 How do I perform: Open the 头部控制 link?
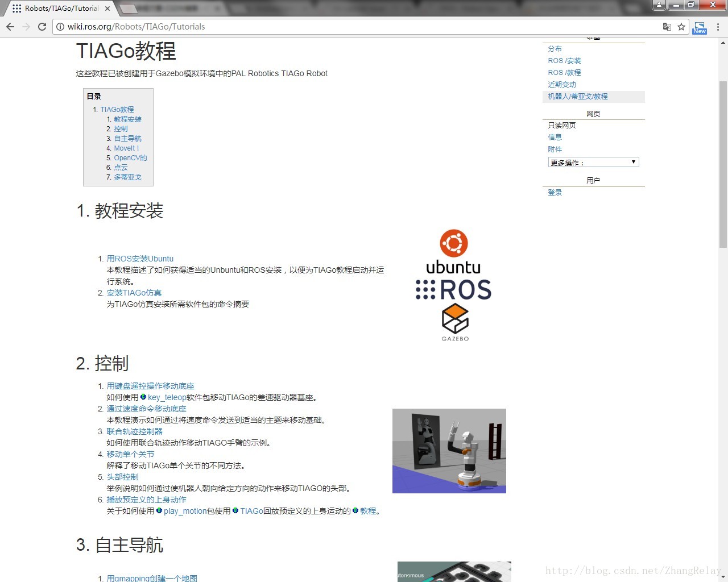pos(122,477)
